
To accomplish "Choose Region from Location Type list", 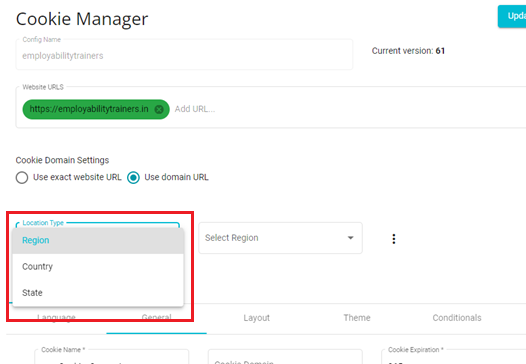I will tap(98, 241).
